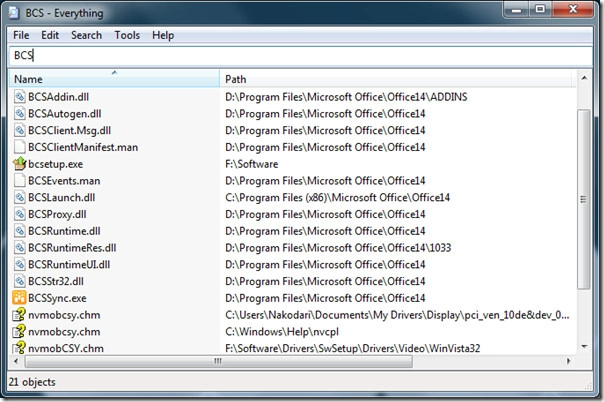The height and width of the screenshot is (402, 604).
Task: Select the nvmobCSY.chm file name
Action: 66,348
